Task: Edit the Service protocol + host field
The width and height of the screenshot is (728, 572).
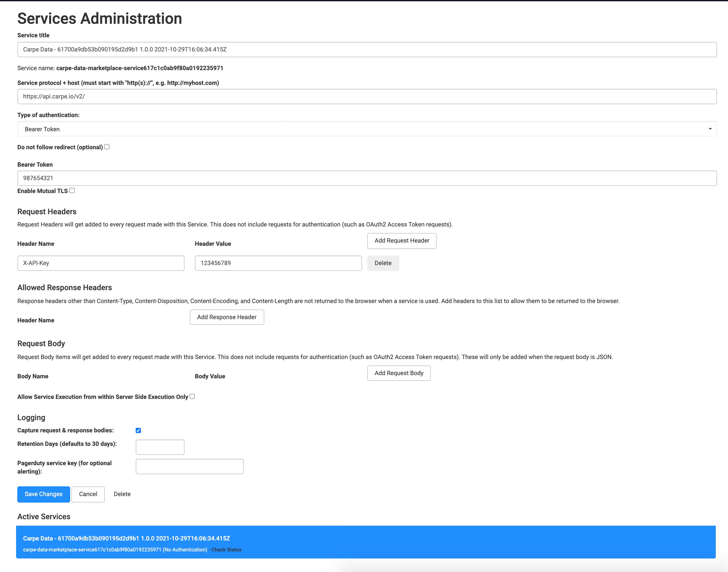Action: click(367, 97)
